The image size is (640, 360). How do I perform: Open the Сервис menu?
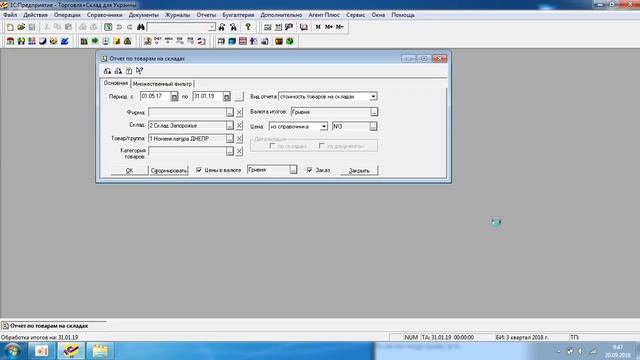(356, 15)
